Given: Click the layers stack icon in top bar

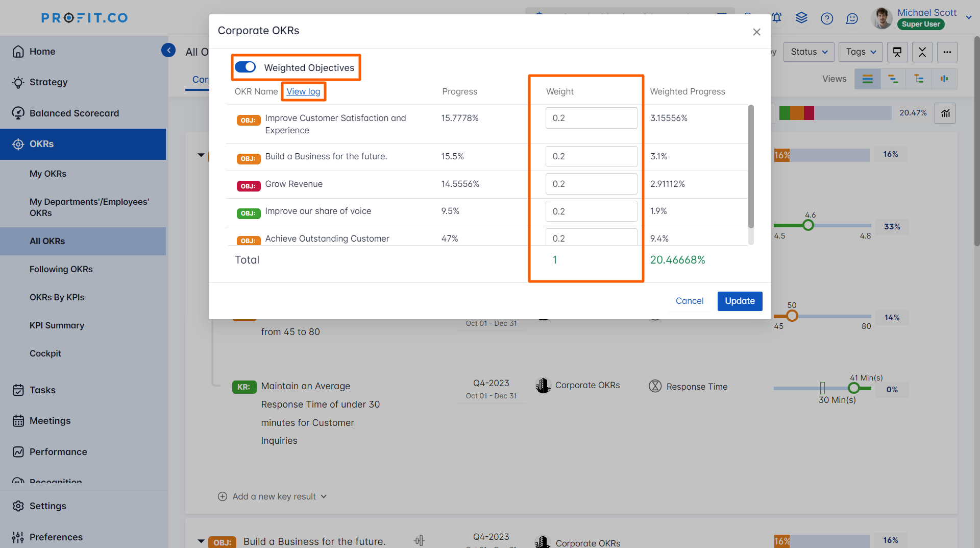Looking at the screenshot, I should 801,18.
